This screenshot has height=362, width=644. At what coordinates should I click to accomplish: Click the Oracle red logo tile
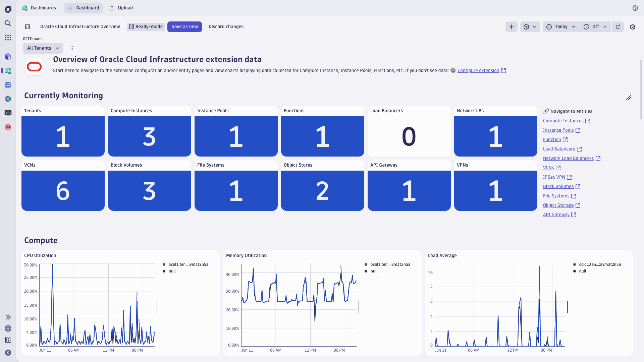pos(34,67)
